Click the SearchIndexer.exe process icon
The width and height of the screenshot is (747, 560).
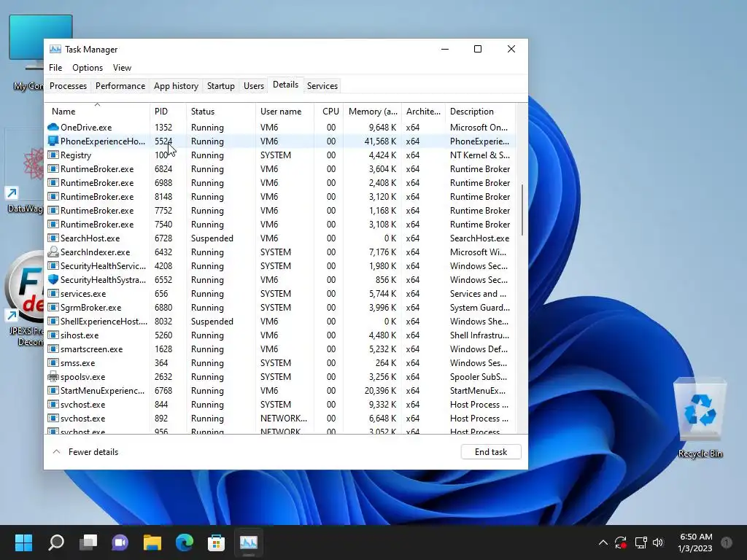click(x=53, y=252)
